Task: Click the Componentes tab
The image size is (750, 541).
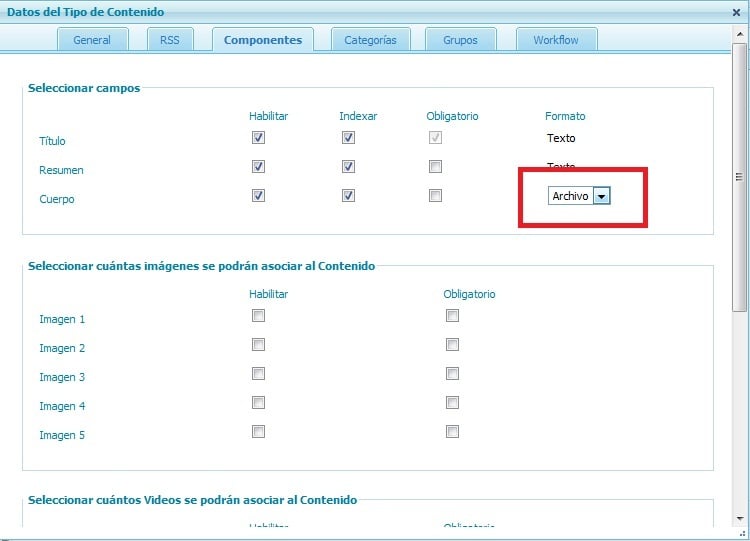Action: [263, 40]
